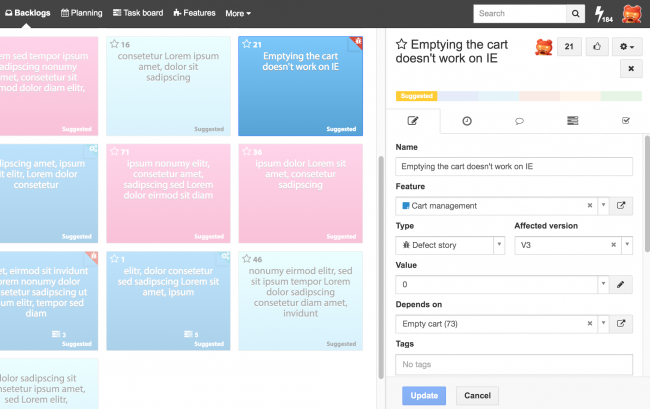The height and width of the screenshot is (409, 650).
Task: Click the search magnifier icon
Action: tap(575, 14)
